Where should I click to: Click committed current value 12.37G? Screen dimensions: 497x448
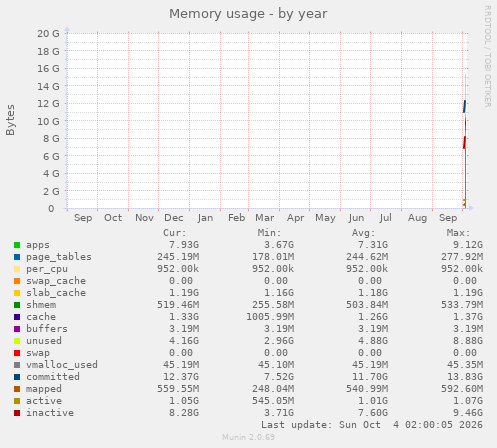181,377
